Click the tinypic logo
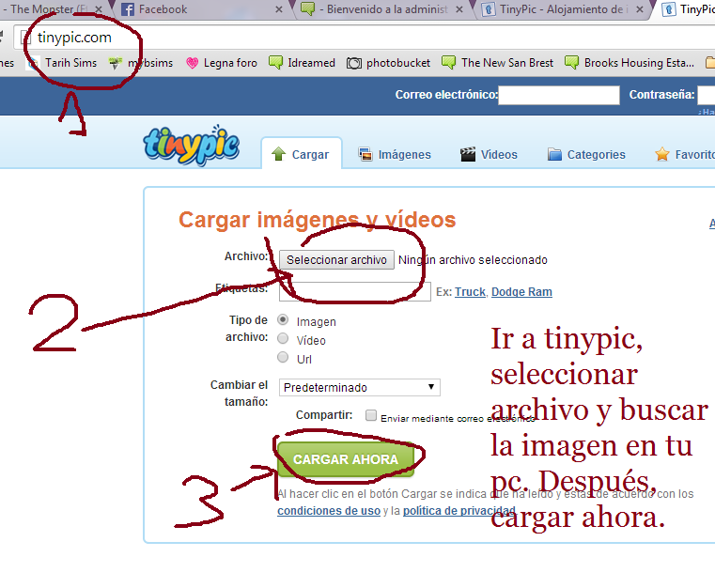 [x=191, y=145]
